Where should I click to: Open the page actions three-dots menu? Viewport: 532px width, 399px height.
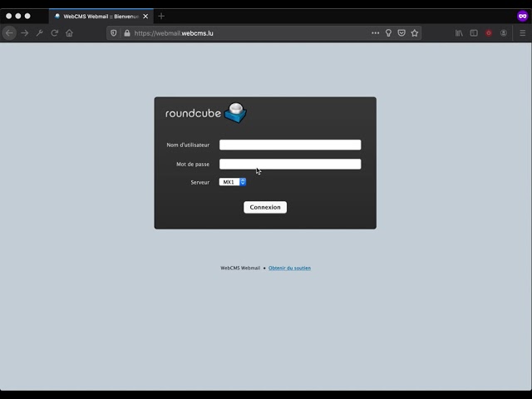click(375, 33)
